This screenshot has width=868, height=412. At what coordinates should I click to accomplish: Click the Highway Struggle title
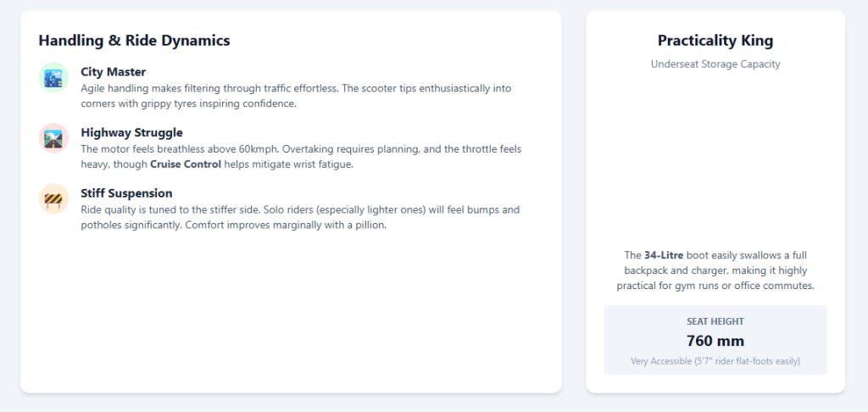[x=131, y=132]
